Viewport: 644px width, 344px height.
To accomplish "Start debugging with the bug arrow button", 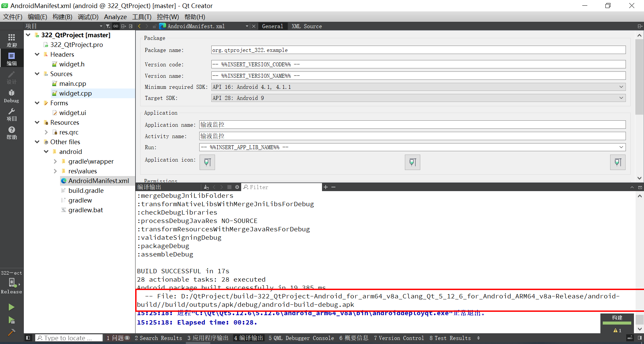I will [11, 320].
